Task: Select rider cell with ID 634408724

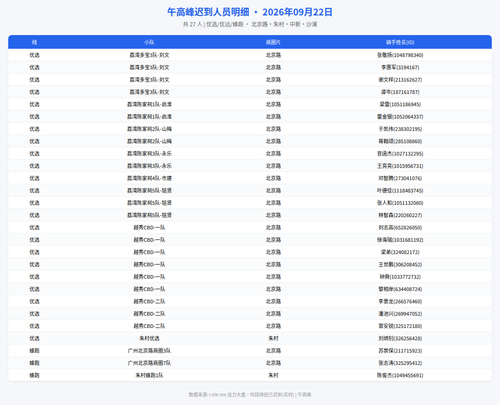Action: tap(400, 289)
